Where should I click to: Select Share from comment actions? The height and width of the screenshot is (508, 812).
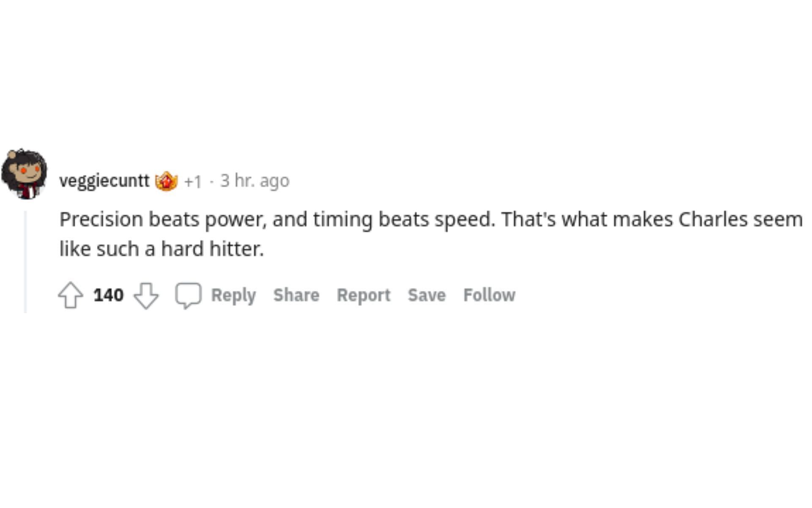tap(296, 295)
